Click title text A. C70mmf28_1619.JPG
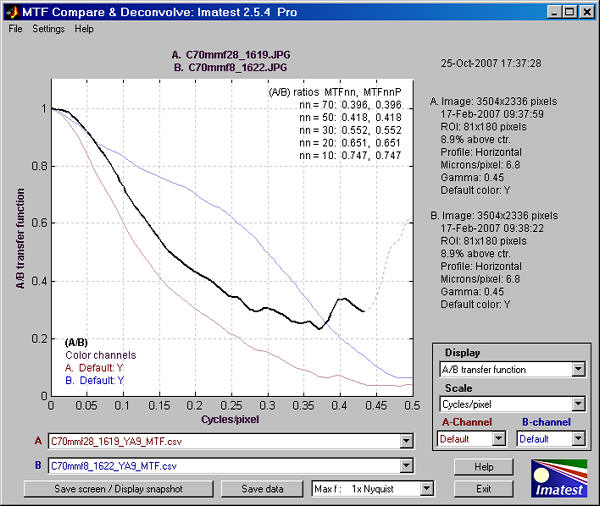This screenshot has height=506, width=600. point(231,55)
